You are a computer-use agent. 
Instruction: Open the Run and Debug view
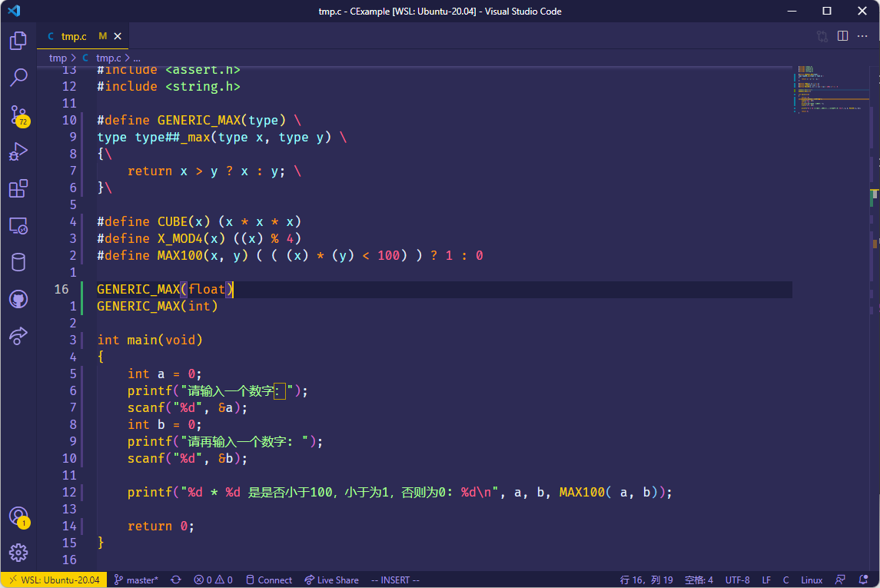18,151
